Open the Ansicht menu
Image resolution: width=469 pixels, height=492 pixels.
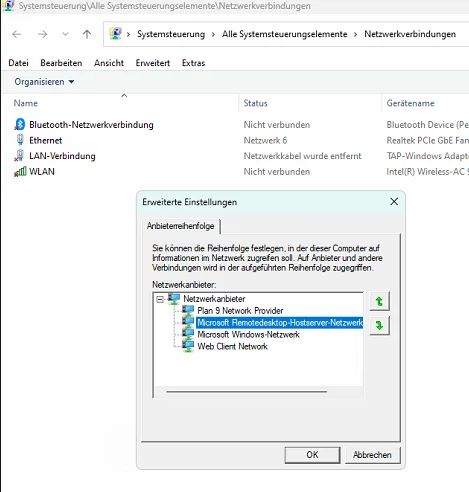pyautogui.click(x=109, y=63)
